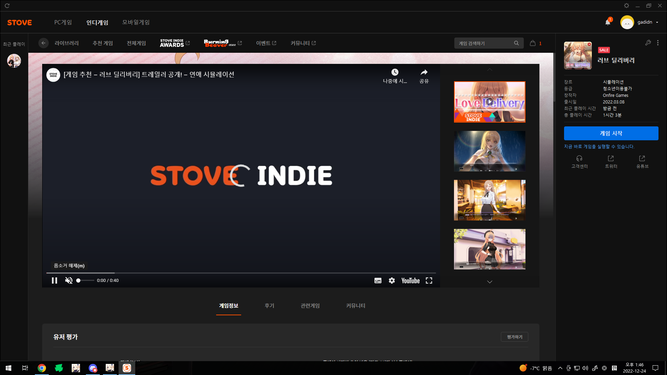This screenshot has width=667, height=375.
Task: Open the 커뮤니티 link in the top bar
Action: [303, 43]
